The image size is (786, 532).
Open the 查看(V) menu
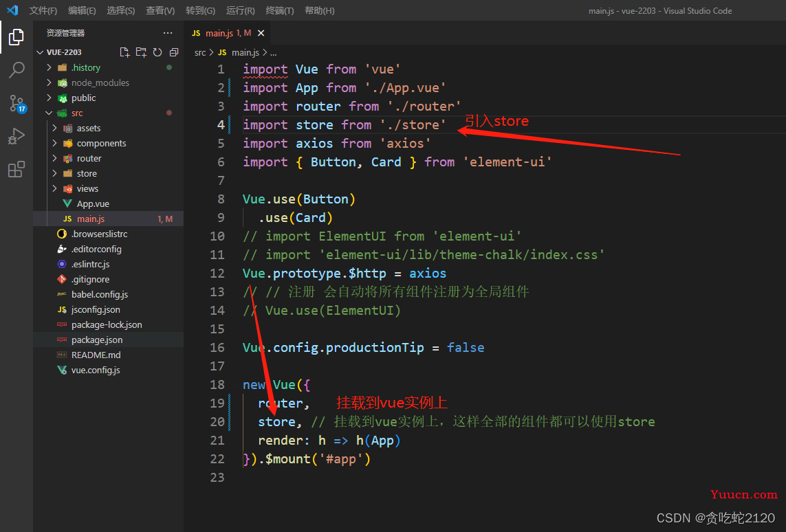160,10
